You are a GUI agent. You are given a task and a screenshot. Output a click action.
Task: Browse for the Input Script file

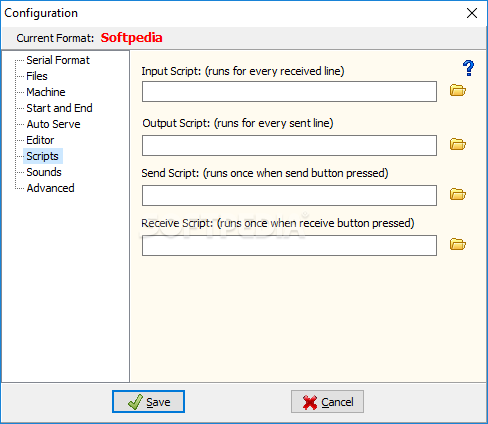click(458, 90)
